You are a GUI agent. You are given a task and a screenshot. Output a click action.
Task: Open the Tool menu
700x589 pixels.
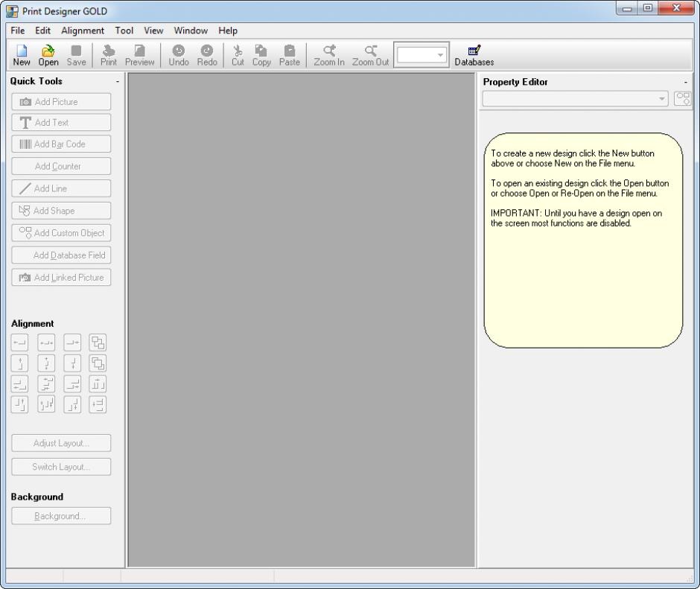tap(124, 31)
